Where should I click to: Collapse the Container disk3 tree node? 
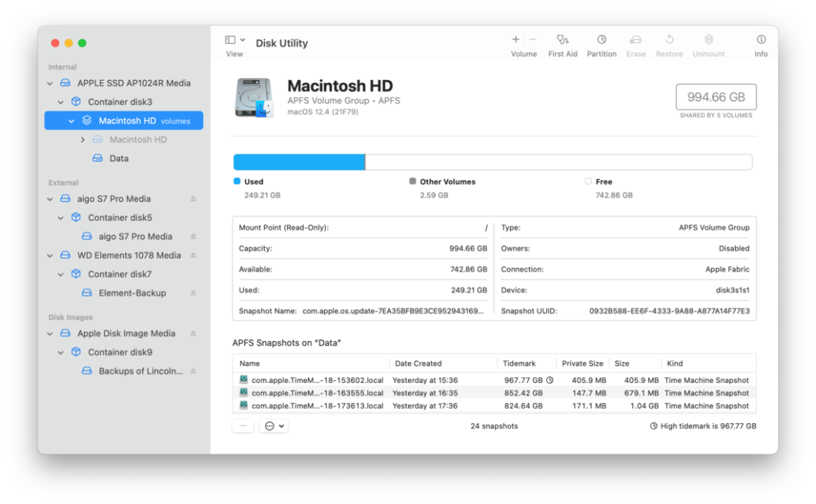pos(61,102)
